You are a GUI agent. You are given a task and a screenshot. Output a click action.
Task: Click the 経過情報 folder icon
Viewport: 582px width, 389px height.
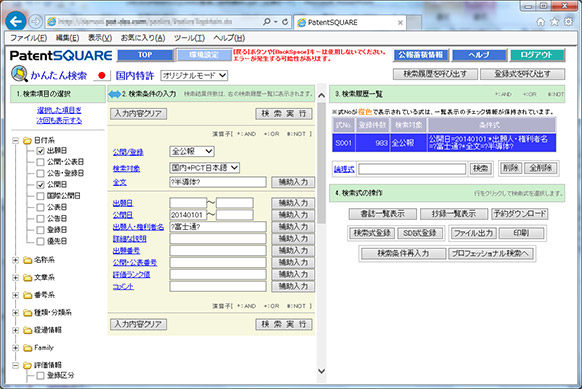pyautogui.click(x=27, y=330)
